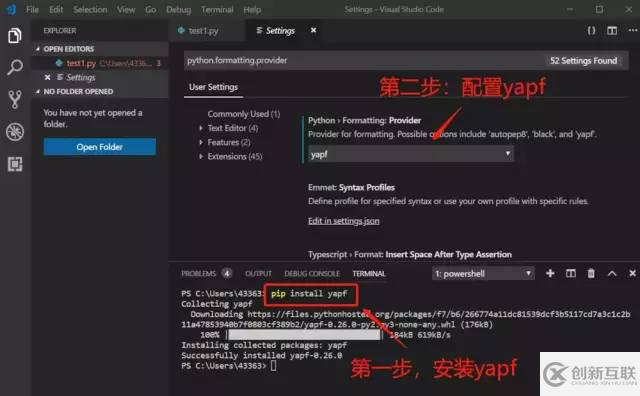Click the test1.py file icon in tab
Viewport: 640px width, 396px height.
pyautogui.click(x=181, y=31)
